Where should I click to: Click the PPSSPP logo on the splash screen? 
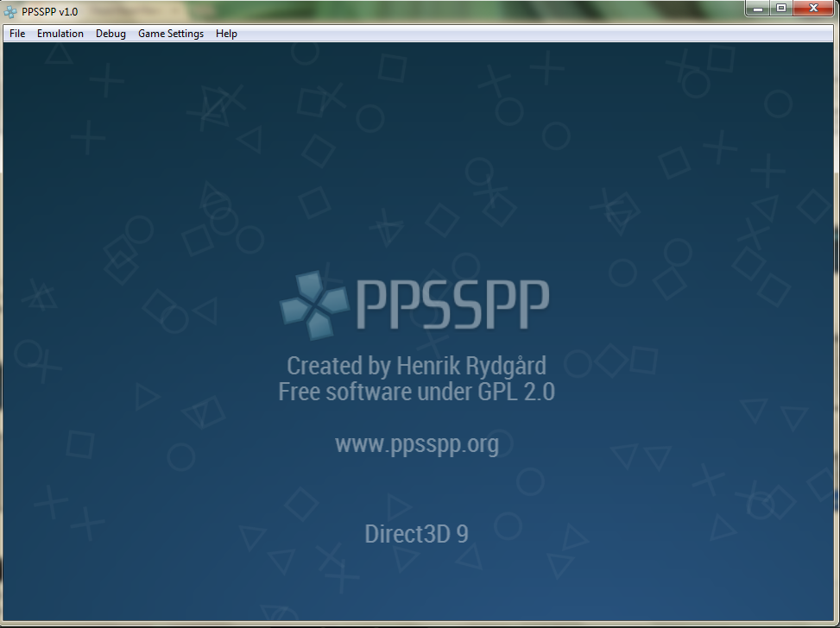pyautogui.click(x=414, y=305)
